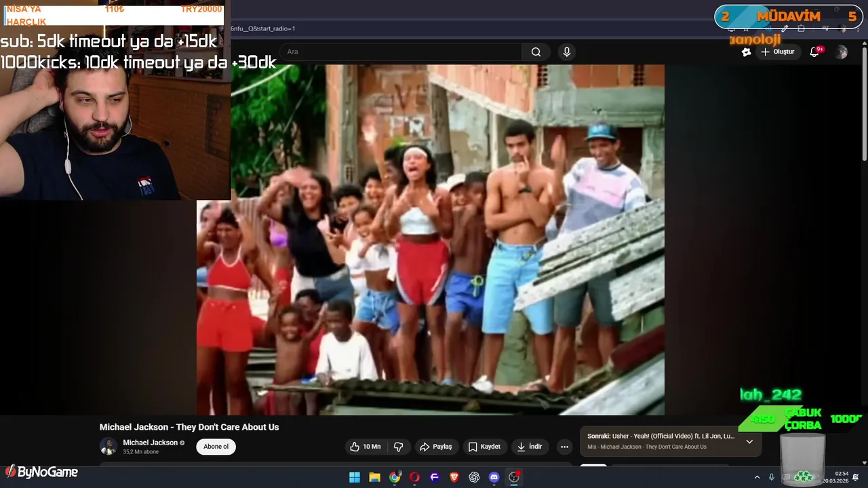Open the Michael Jackson channel name link

[x=150, y=443]
